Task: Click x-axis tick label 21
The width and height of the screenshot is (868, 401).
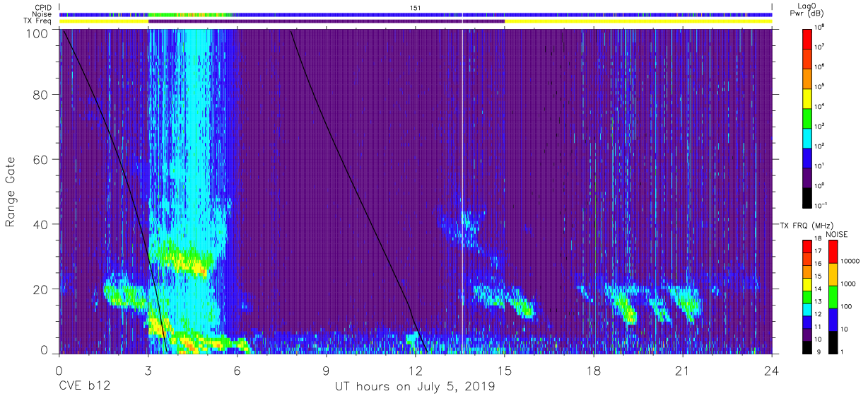Action: pyautogui.click(x=683, y=370)
